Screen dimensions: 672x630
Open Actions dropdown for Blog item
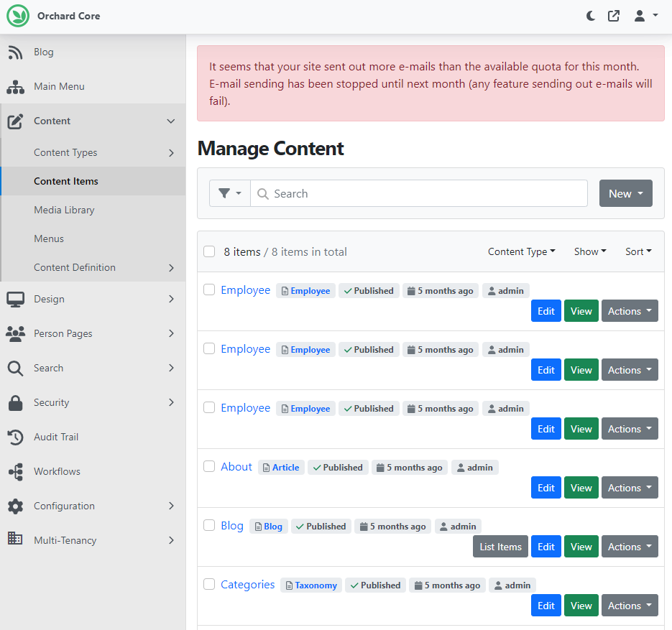coord(630,547)
